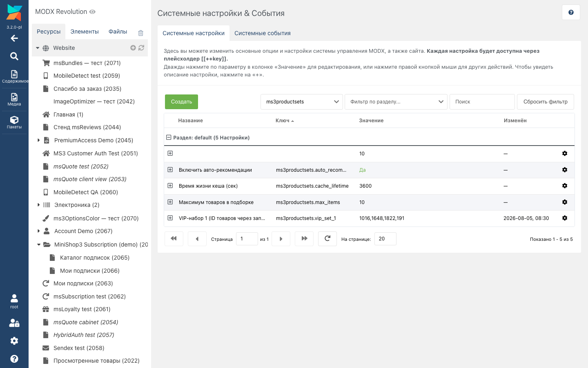Collapse the Раздел: default group

pyautogui.click(x=169, y=137)
